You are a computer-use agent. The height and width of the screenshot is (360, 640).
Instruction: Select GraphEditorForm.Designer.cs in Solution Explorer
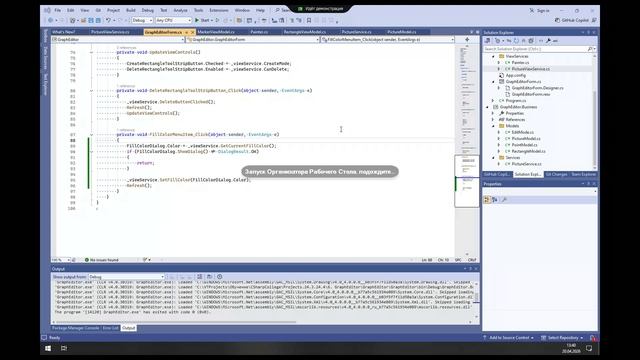(537, 88)
